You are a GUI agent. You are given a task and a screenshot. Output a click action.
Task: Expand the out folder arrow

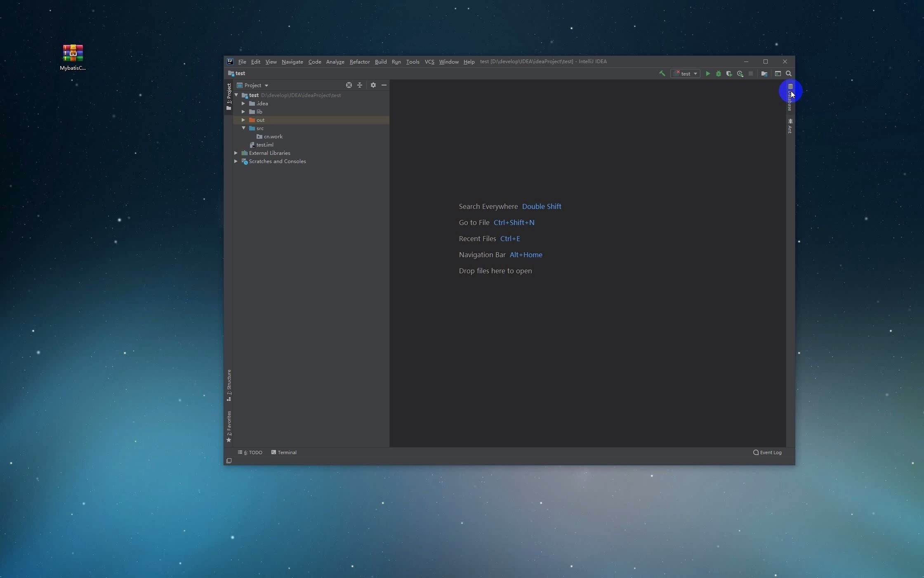coord(243,120)
